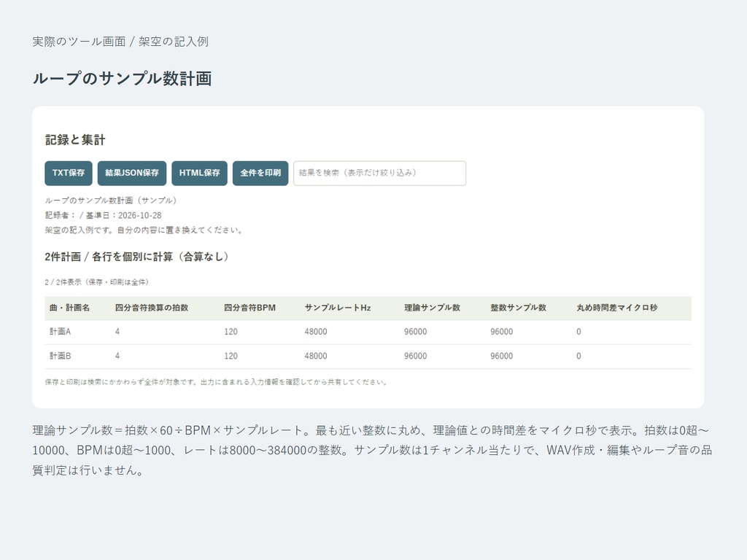
Task: Select the 計画B row name cell
Action: 60,356
